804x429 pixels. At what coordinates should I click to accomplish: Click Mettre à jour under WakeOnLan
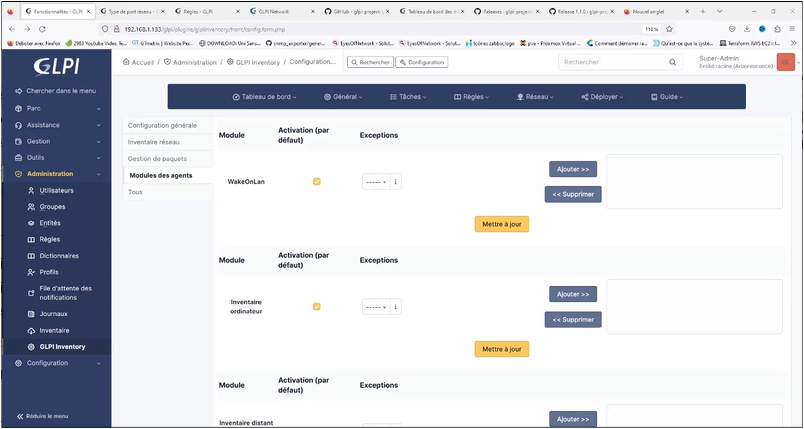[x=501, y=224]
